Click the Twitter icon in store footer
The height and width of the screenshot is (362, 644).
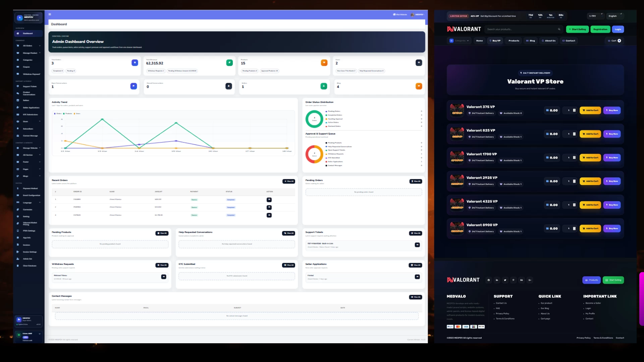click(x=505, y=280)
